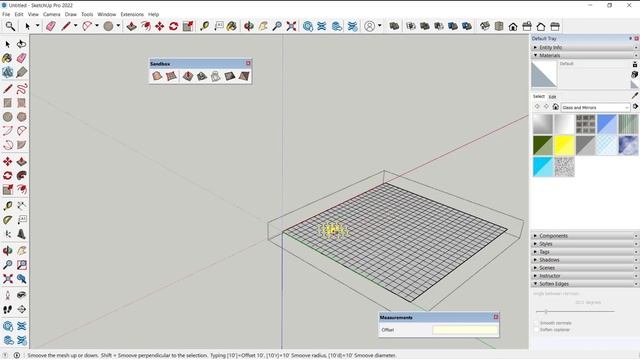Click the Search magnifier in top toolbar
This screenshot has height=360, width=640.
click(x=10, y=26)
